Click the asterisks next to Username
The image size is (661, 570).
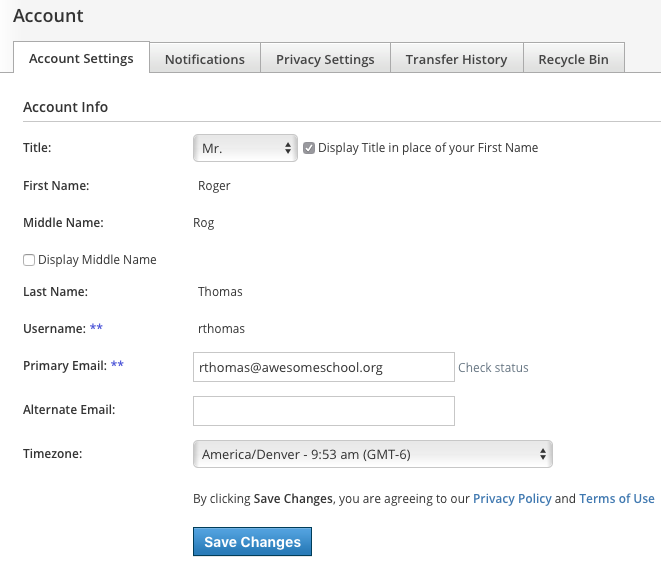95,328
